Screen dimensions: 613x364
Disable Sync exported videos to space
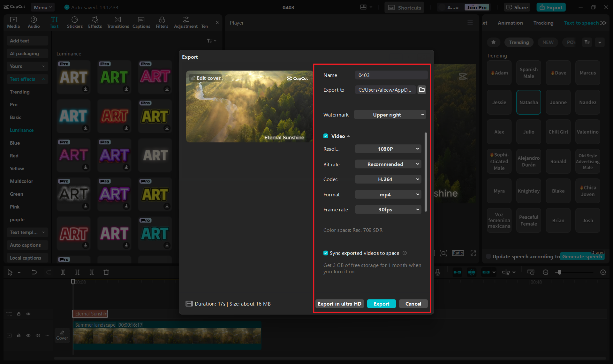(326, 253)
